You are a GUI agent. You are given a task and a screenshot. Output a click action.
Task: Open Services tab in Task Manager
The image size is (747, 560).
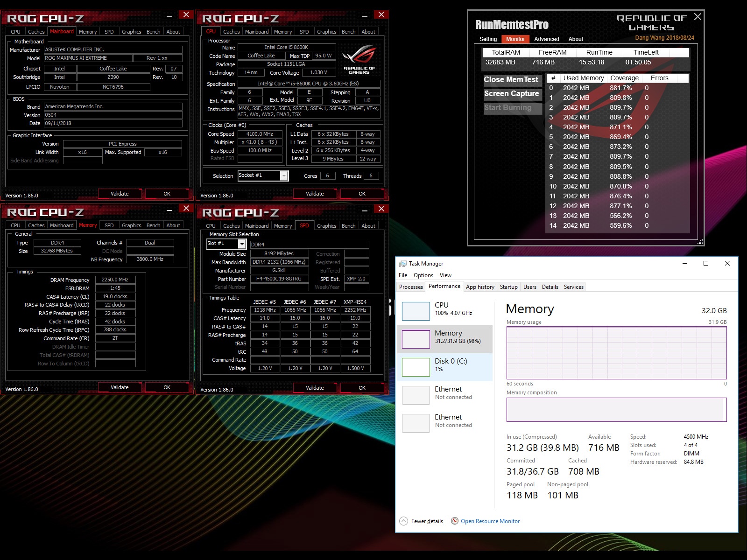coord(573,287)
